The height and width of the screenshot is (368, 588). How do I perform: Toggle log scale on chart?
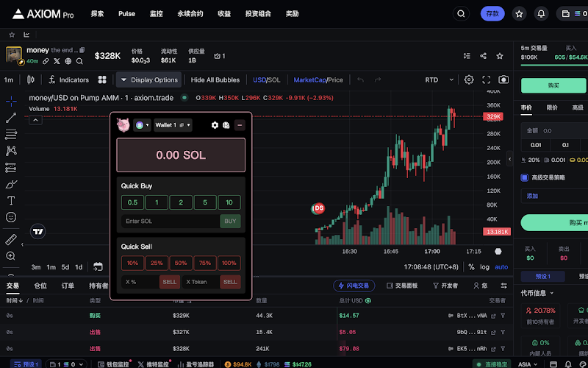tap(485, 267)
